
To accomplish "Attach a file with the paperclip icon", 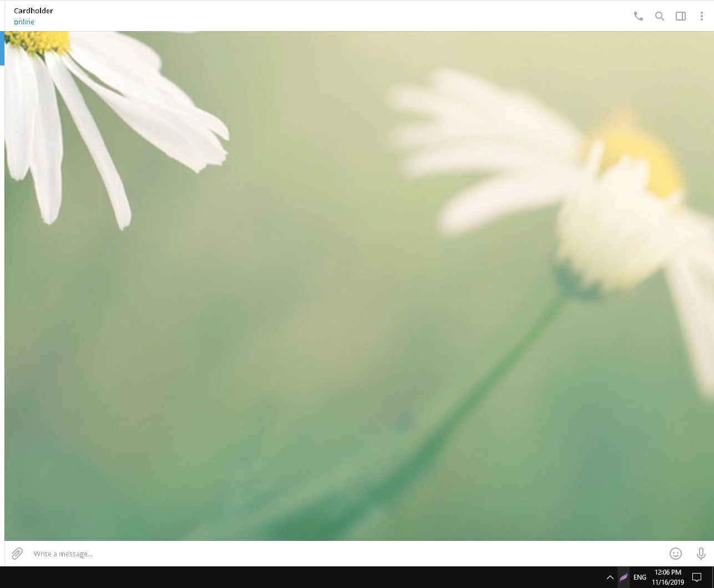I will [17, 554].
